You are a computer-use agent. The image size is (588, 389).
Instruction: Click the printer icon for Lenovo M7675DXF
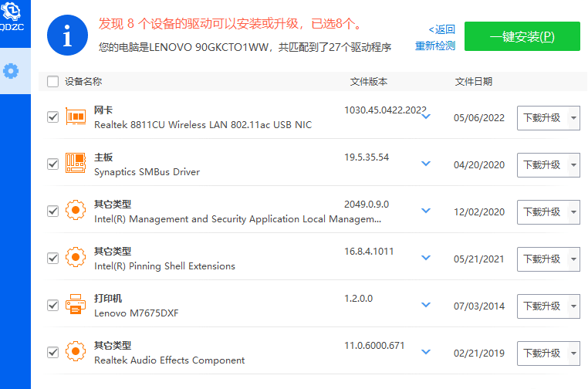pyautogui.click(x=76, y=304)
